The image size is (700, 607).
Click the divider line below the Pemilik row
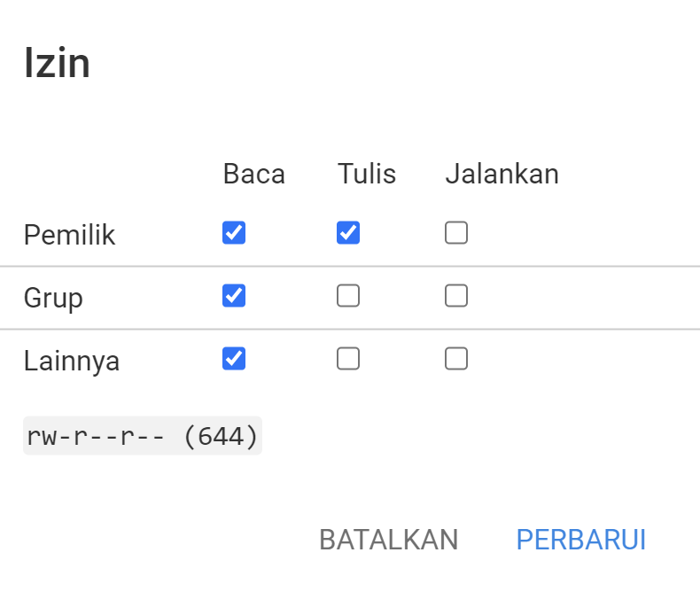click(350, 266)
